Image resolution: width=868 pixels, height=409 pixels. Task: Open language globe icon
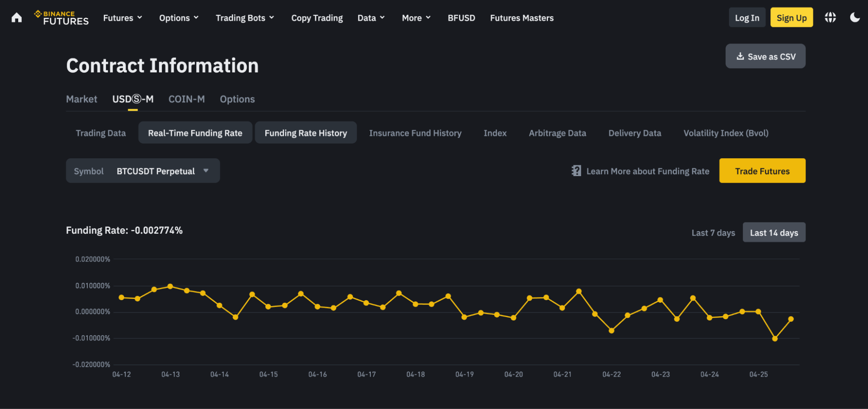coord(830,17)
